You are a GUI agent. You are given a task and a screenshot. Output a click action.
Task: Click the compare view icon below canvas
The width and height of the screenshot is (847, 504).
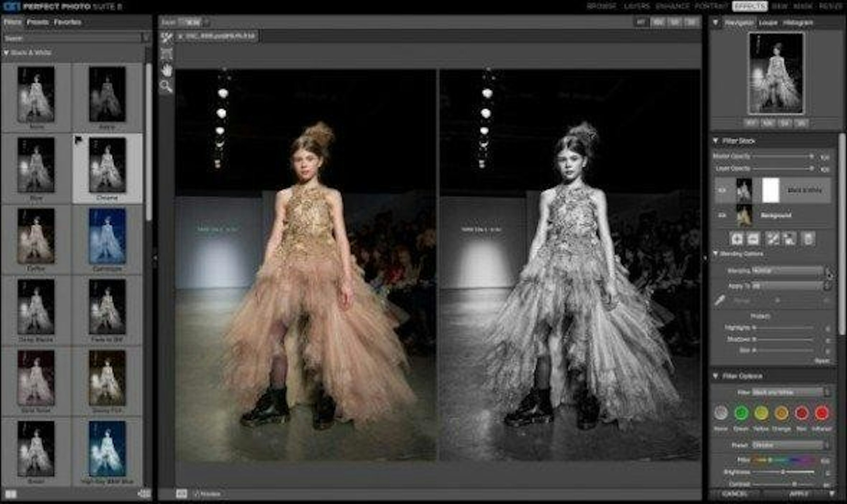tap(181, 493)
